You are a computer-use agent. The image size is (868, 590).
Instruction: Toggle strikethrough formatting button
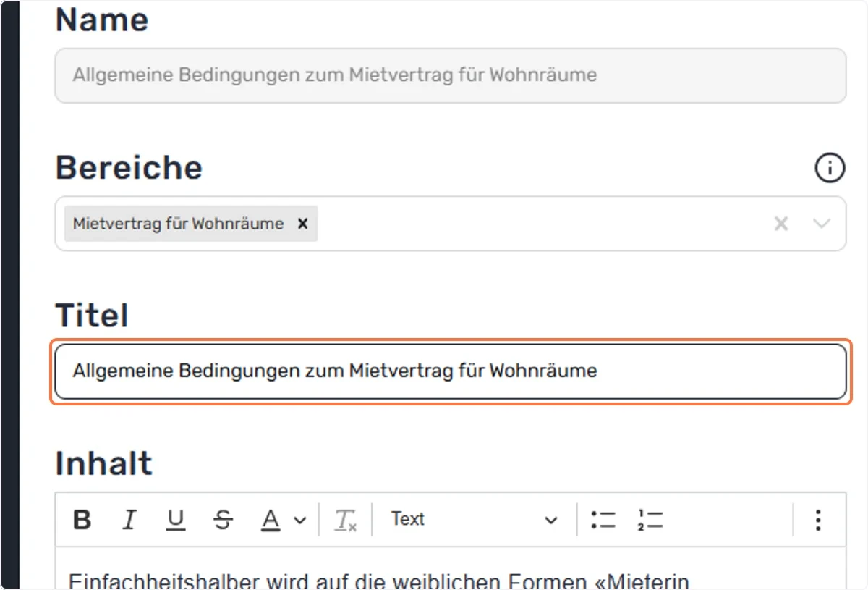point(224,520)
